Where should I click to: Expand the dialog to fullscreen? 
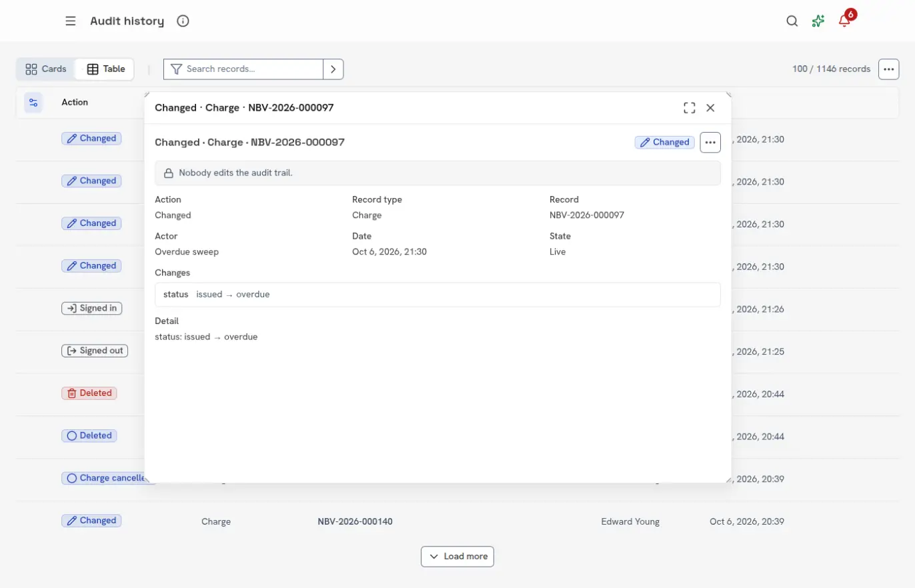690,107
